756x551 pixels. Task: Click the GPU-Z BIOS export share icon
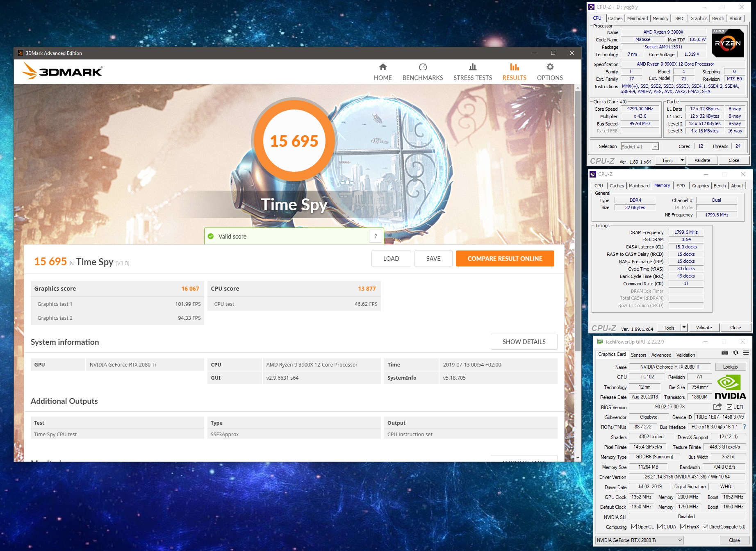717,407
